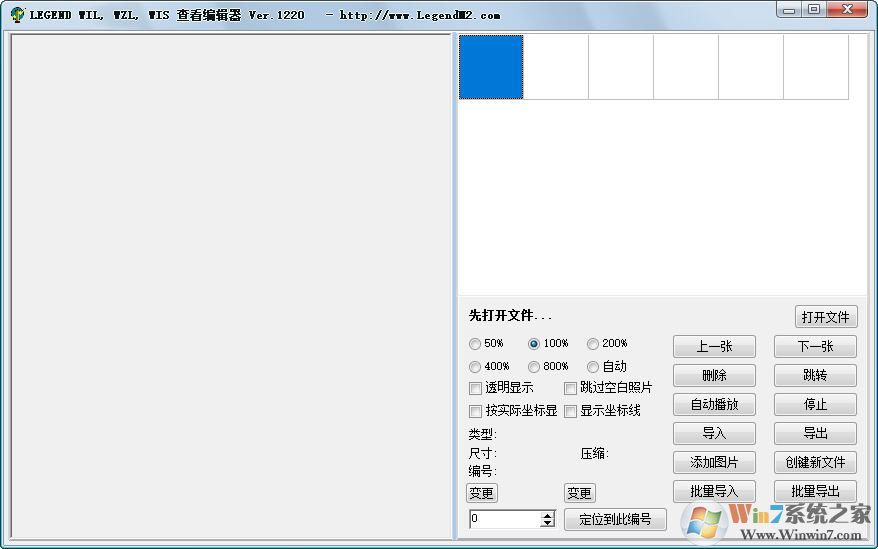Click the 导出 button
The height and width of the screenshot is (549, 878).
[815, 433]
